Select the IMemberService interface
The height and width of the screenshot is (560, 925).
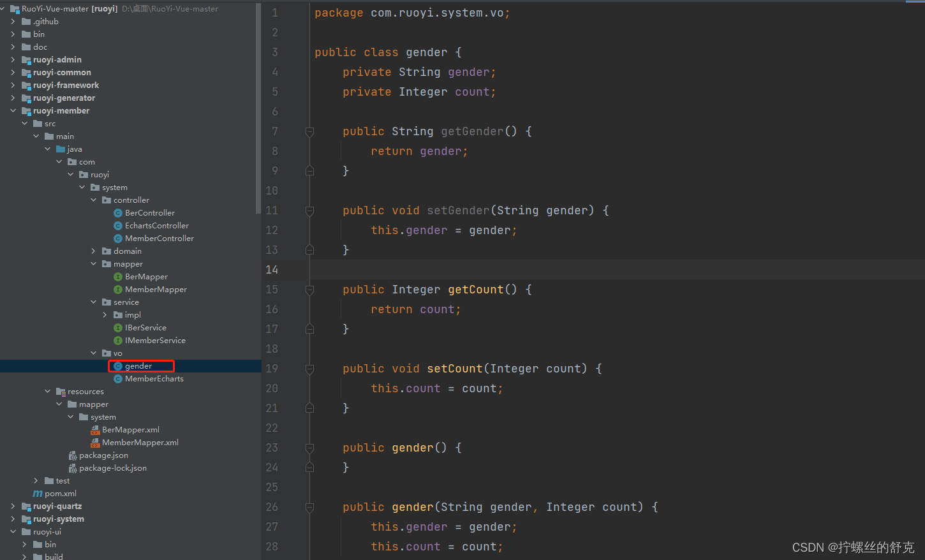[x=155, y=341]
